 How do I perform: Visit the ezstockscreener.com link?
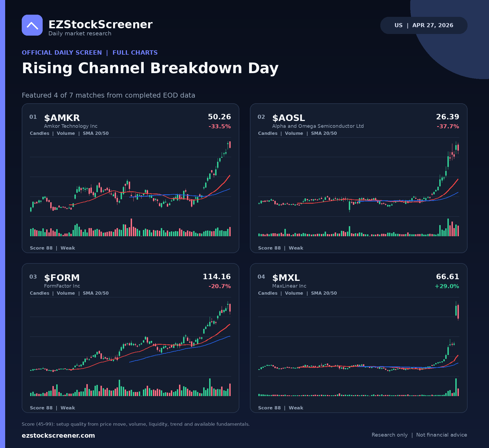click(58, 435)
